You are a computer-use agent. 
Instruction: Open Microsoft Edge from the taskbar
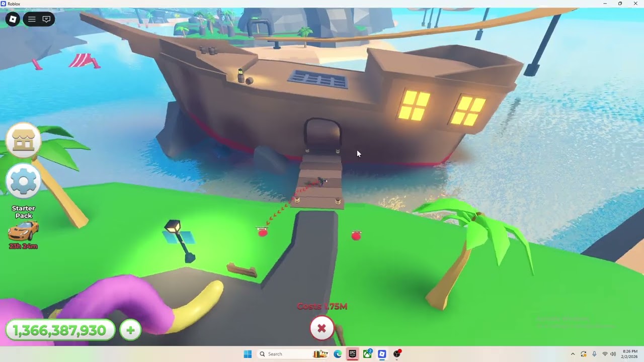[338, 354]
